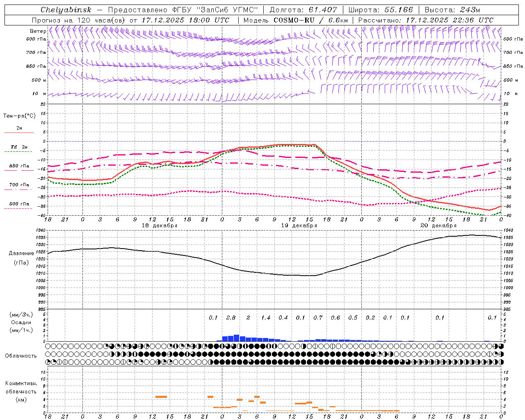Click the "Конвективн." convective cloud label
Image resolution: width=525 pixels, height=420 pixels.
click(x=21, y=383)
